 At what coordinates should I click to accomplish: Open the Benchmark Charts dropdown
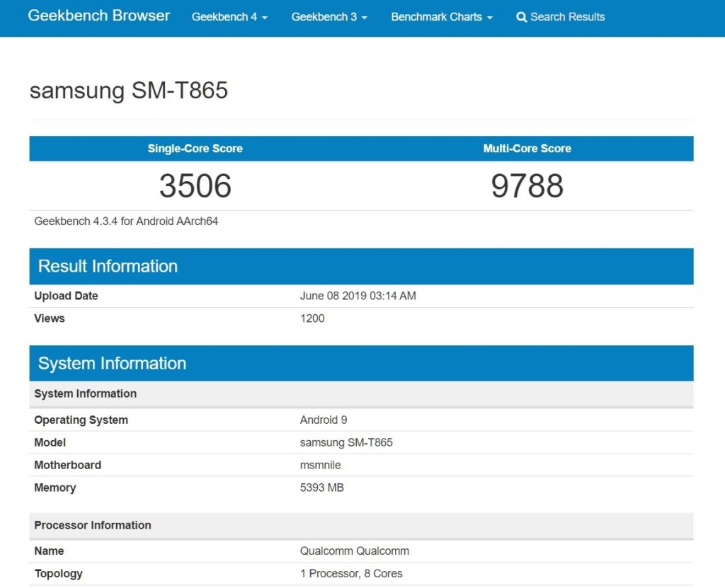click(x=442, y=17)
